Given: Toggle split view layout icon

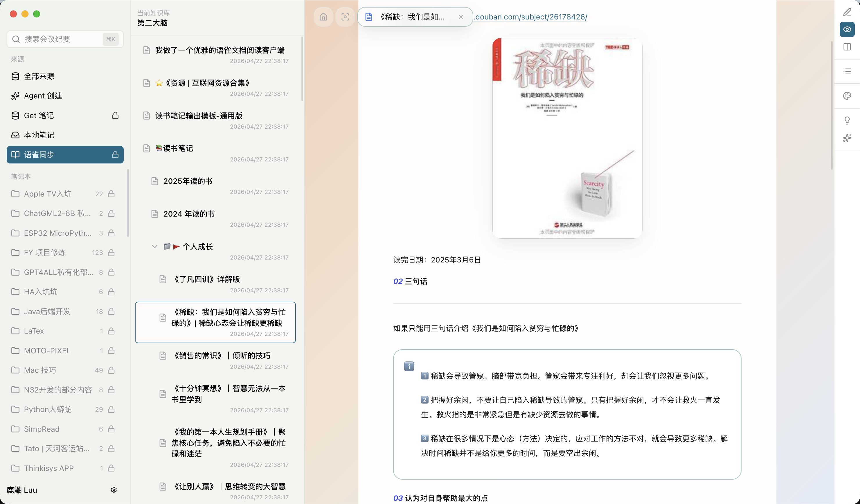Looking at the screenshot, I should click(847, 47).
